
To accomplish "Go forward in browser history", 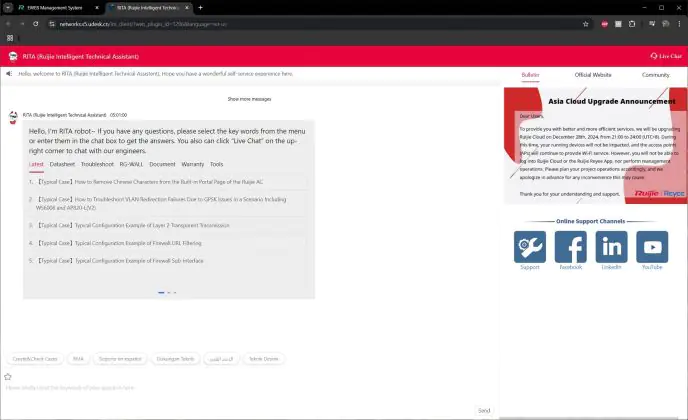I will (x=22, y=24).
